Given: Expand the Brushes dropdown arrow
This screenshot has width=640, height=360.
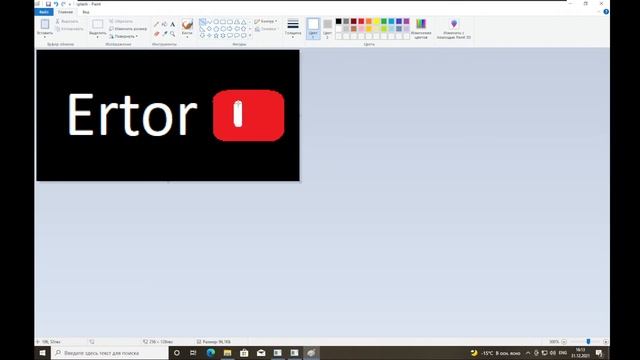Looking at the screenshot, I should point(187,37).
